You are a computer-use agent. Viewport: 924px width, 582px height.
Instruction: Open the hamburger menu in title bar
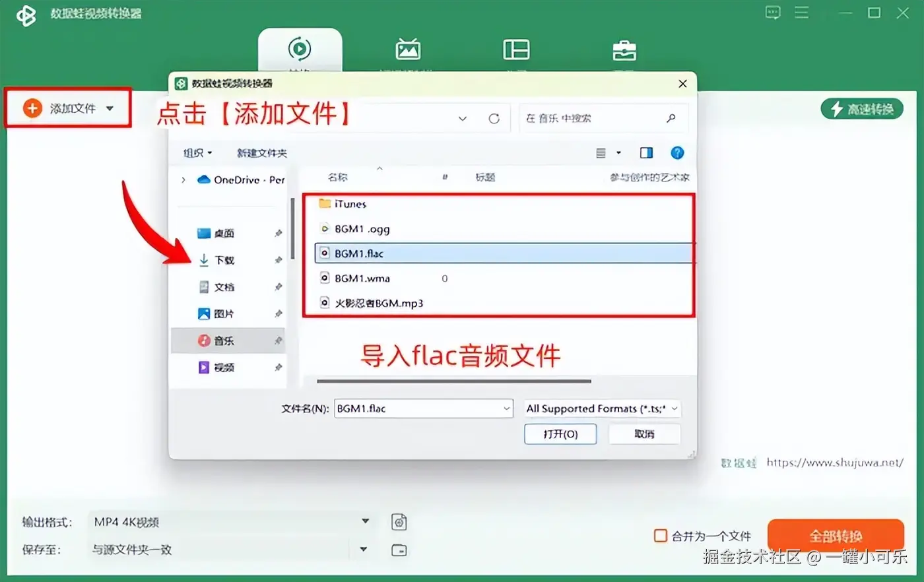click(802, 13)
